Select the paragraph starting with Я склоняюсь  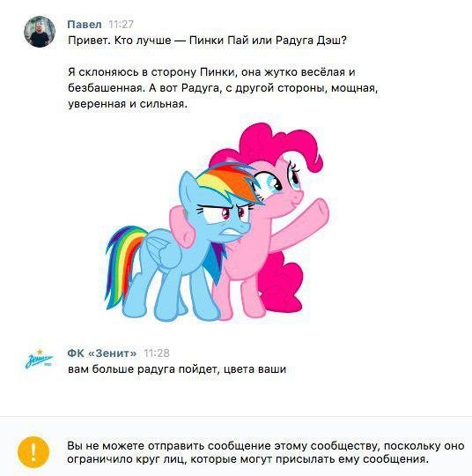tap(223, 88)
